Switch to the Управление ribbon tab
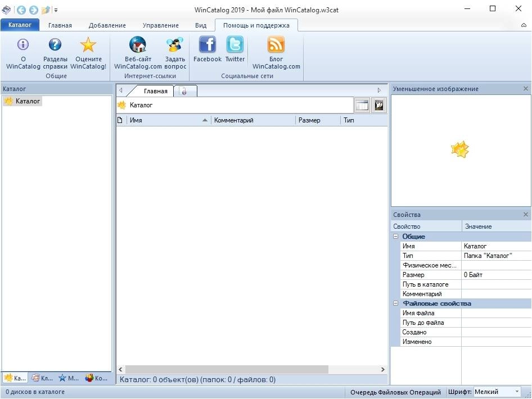This screenshot has width=532, height=399. (x=160, y=25)
